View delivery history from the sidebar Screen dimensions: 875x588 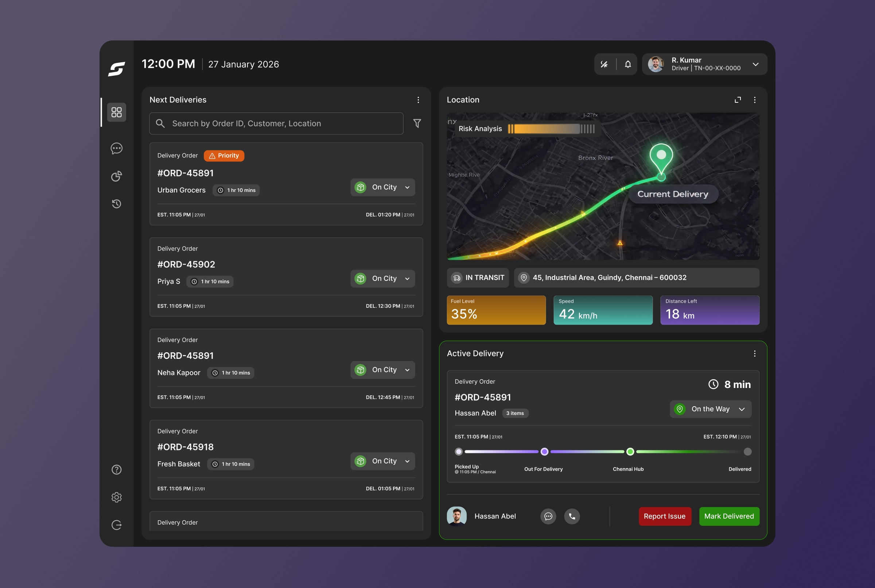click(116, 204)
